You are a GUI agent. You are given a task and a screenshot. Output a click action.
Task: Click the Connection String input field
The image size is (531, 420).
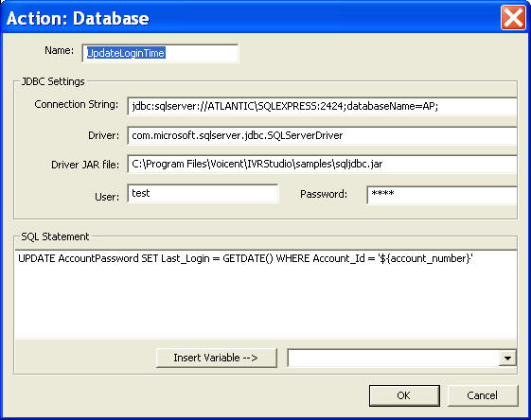[322, 106]
